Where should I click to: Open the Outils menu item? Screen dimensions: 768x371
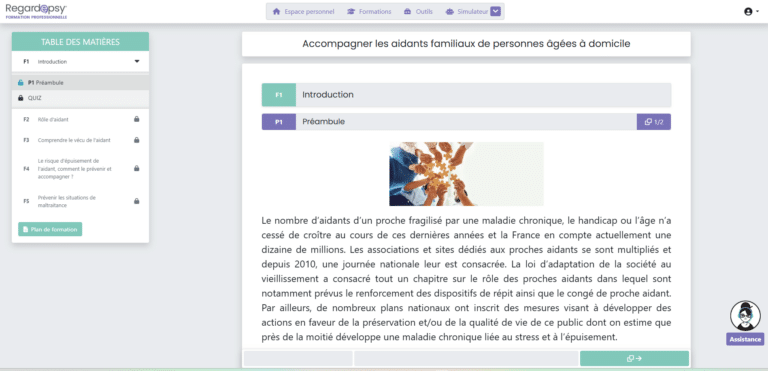pos(418,12)
